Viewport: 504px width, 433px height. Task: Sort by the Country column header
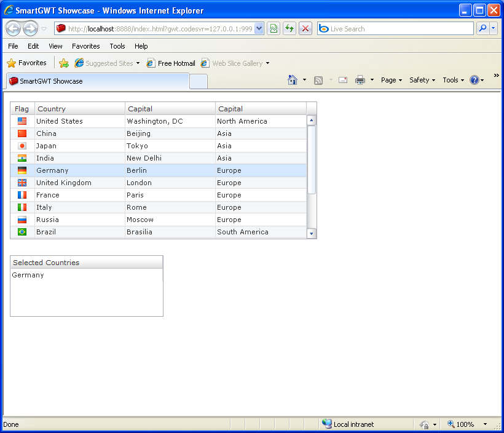pos(80,109)
